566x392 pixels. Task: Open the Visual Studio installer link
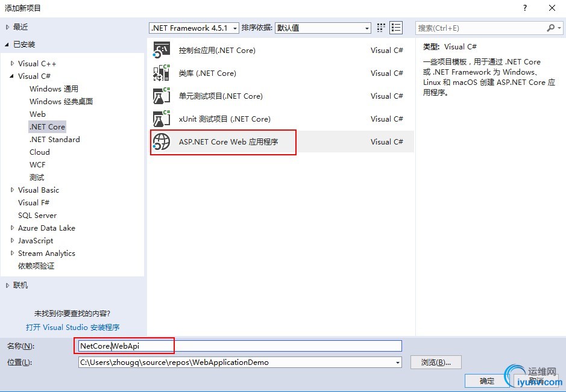[x=72, y=327]
